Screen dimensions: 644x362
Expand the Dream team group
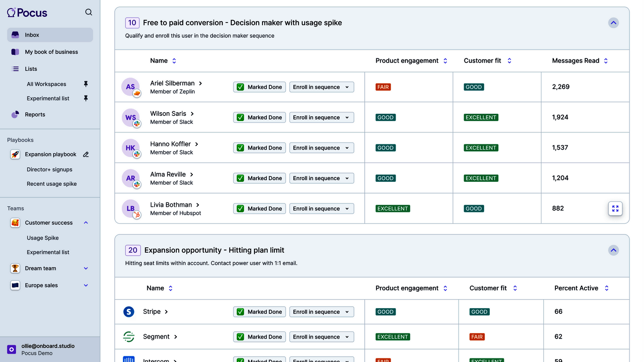coord(86,268)
